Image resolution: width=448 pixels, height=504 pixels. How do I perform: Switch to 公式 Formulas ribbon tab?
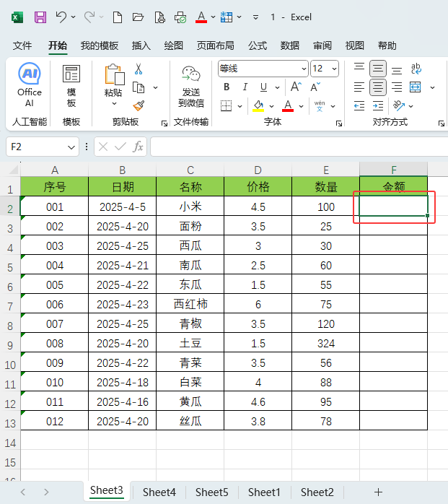click(258, 45)
